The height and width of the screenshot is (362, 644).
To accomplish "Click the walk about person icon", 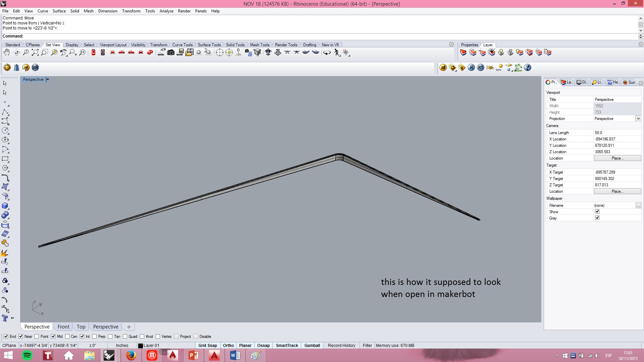I will pos(337,53).
